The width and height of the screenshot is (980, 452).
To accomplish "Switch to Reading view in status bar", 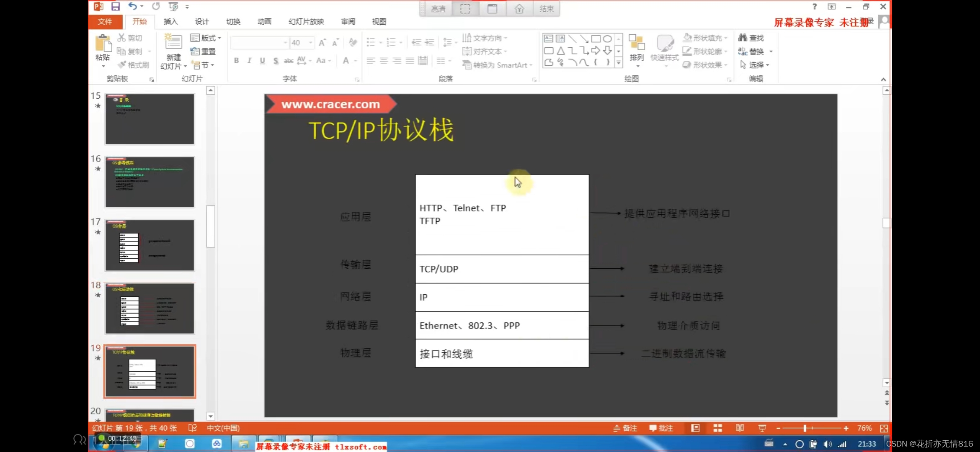I will coord(740,428).
